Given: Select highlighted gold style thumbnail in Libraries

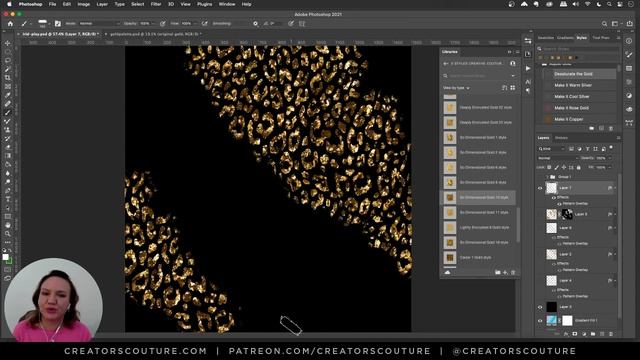Looking at the screenshot, I should click(x=450, y=198).
